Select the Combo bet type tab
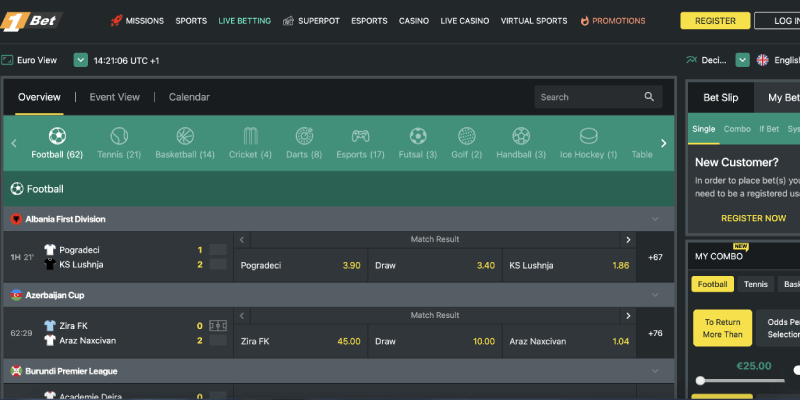This screenshot has width=800, height=400. pyautogui.click(x=737, y=129)
